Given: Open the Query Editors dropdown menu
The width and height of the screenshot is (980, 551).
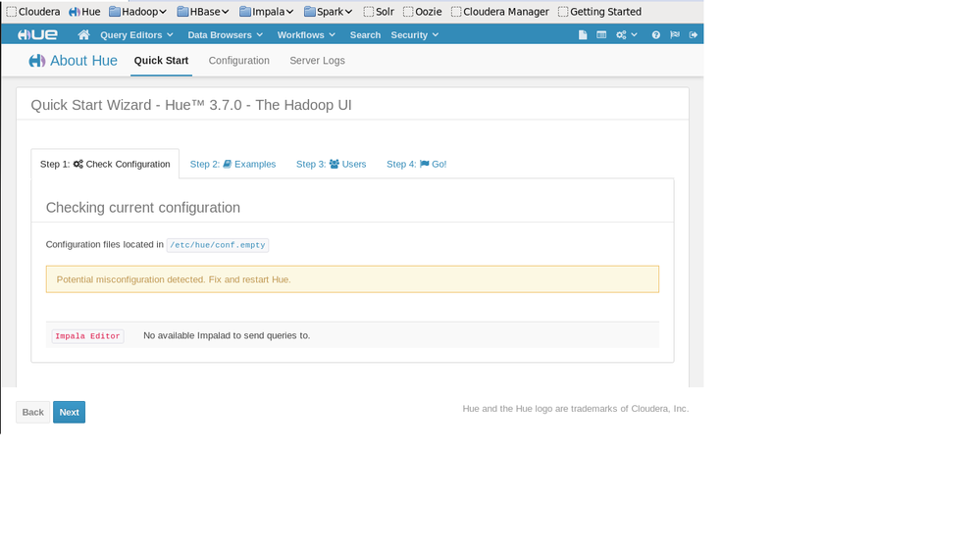Looking at the screenshot, I should [x=136, y=35].
